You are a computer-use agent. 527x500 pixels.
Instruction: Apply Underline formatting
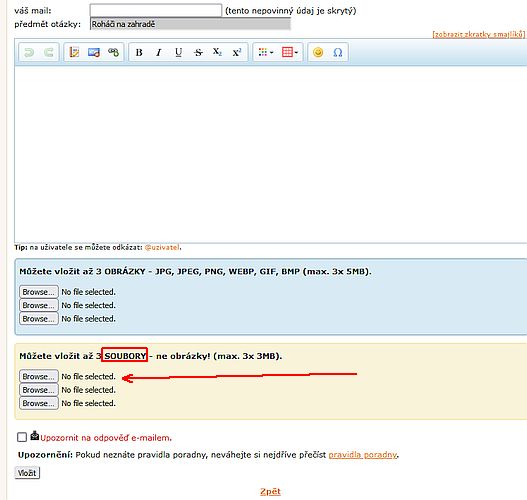178,52
